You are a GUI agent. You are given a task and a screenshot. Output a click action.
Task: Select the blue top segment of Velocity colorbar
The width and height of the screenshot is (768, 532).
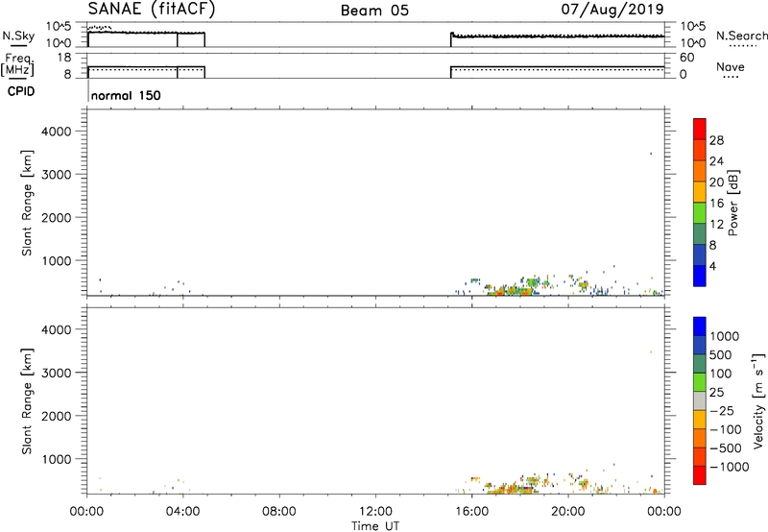(x=700, y=326)
